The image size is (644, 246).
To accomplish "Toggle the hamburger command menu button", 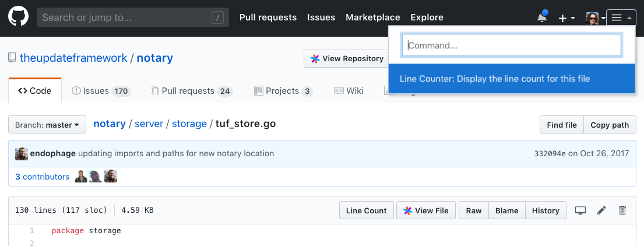I will point(621,17).
